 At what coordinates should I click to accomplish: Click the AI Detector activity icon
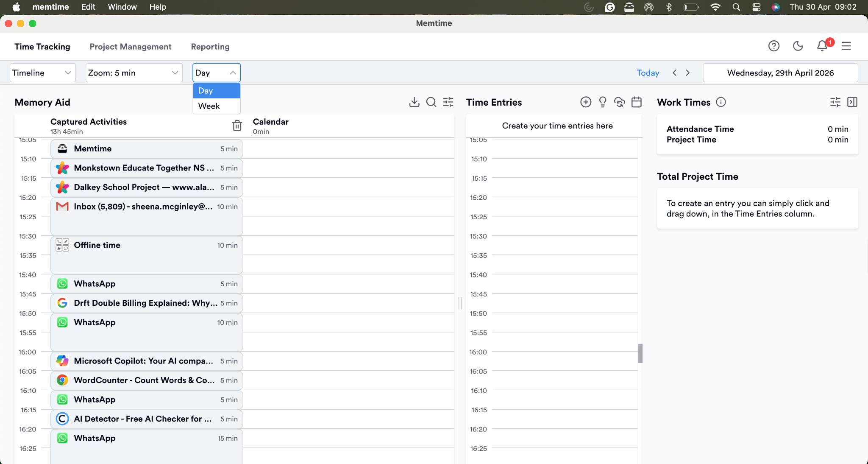coord(62,419)
